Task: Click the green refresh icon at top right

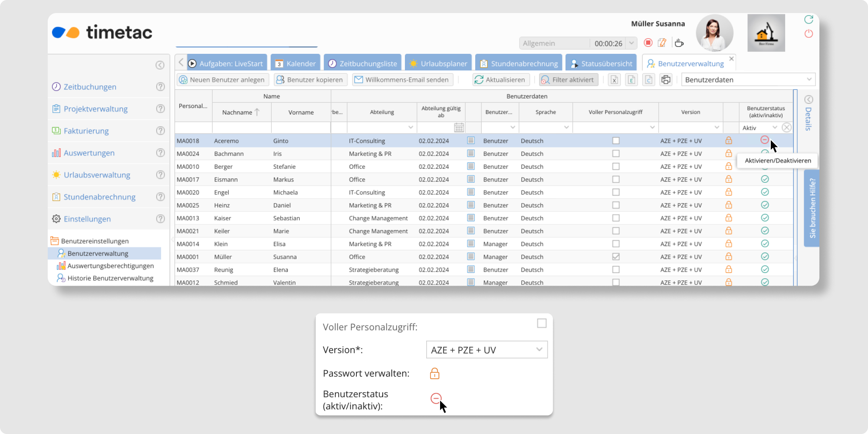Action: [x=809, y=20]
